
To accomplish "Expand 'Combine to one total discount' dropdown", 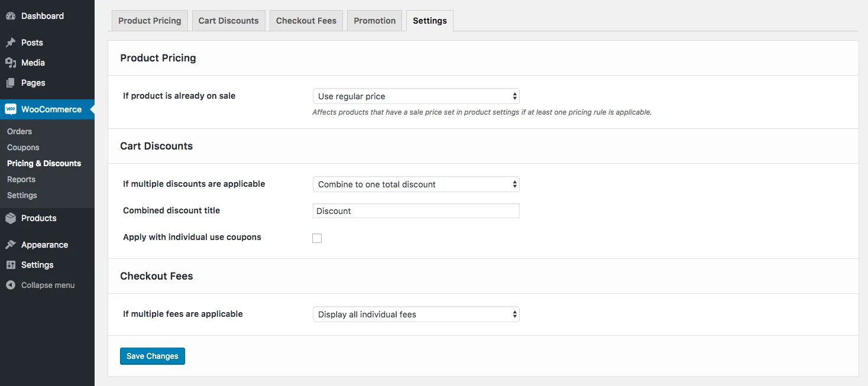I will (x=416, y=184).
